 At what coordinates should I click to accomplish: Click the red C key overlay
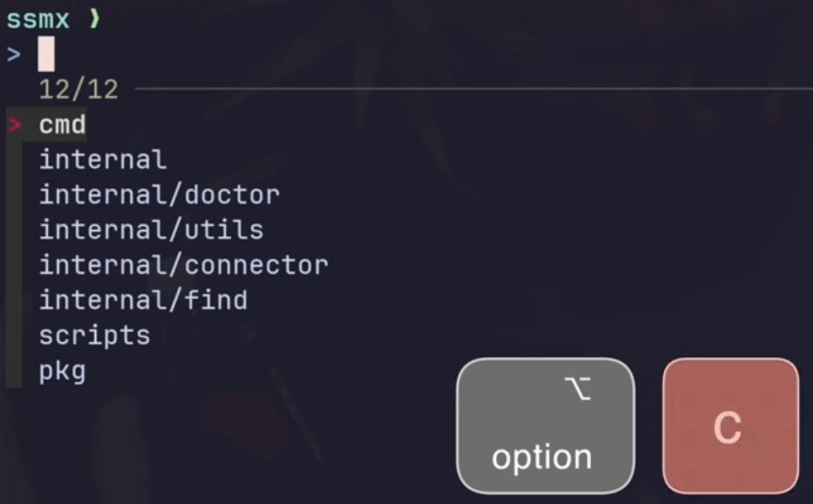pyautogui.click(x=731, y=426)
